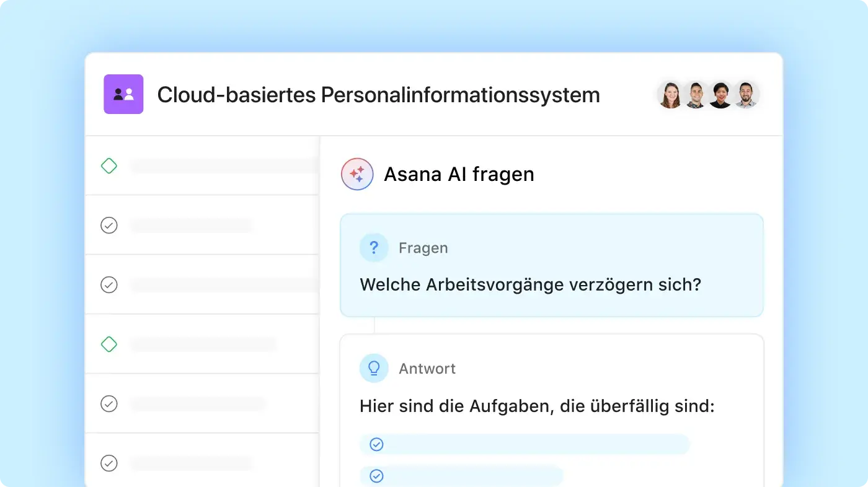Click the Fragen label
868x487 pixels.
click(x=423, y=248)
